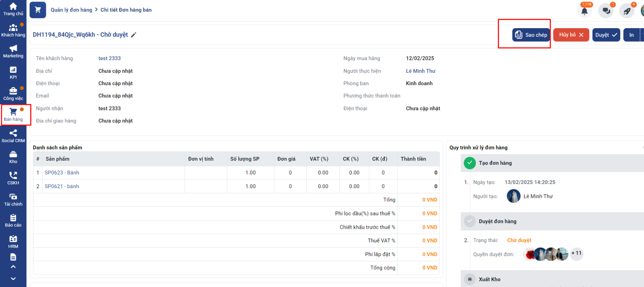
Task: Click Lê Minh Thư creator avatar
Action: click(x=514, y=196)
